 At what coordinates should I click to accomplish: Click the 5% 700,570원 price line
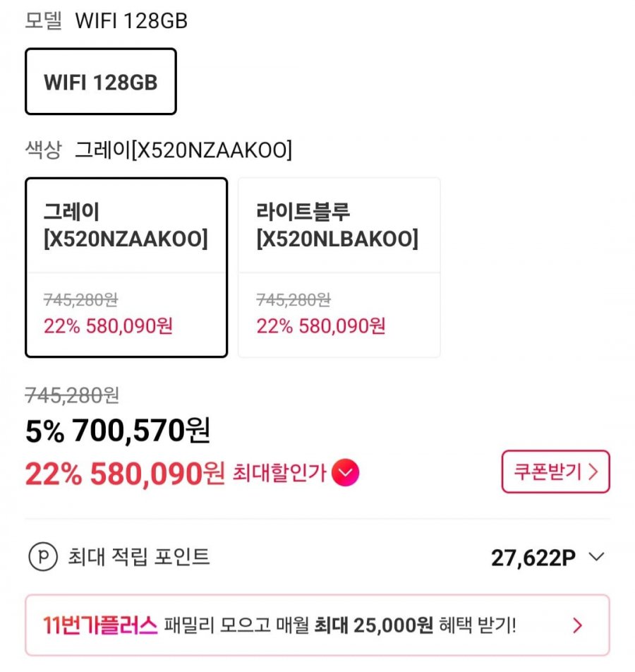(x=117, y=431)
